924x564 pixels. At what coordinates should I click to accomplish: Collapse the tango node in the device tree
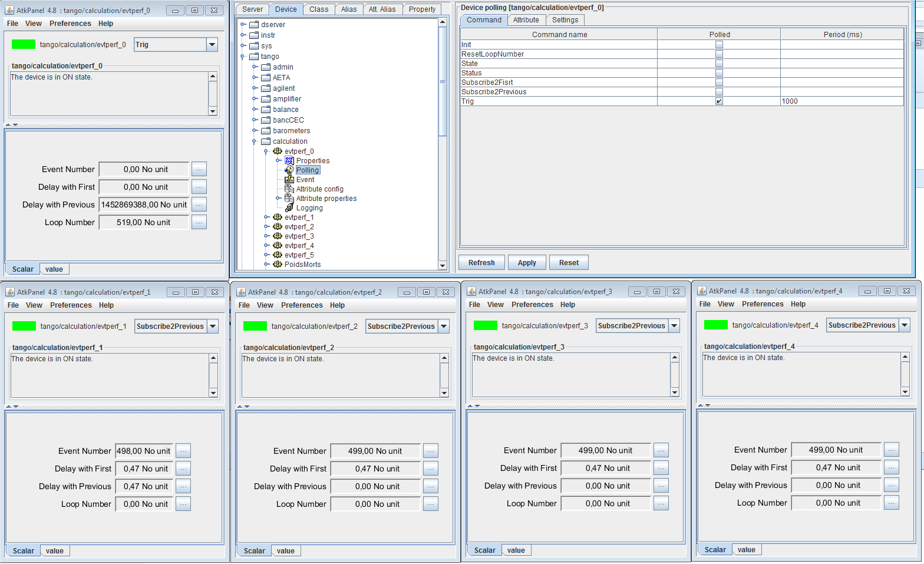pyautogui.click(x=242, y=56)
